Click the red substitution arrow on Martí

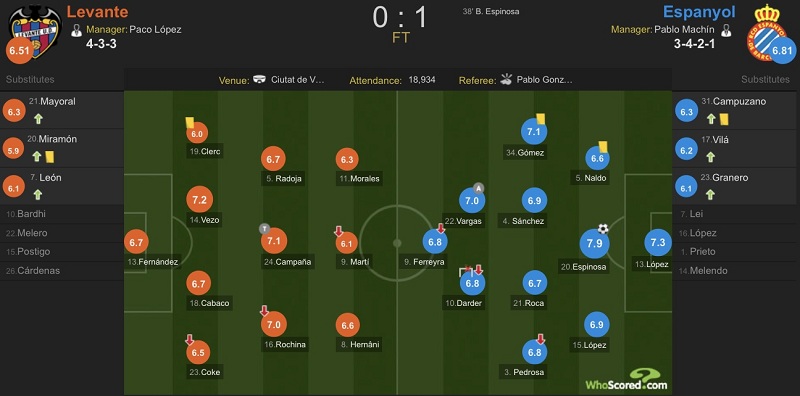tap(338, 231)
